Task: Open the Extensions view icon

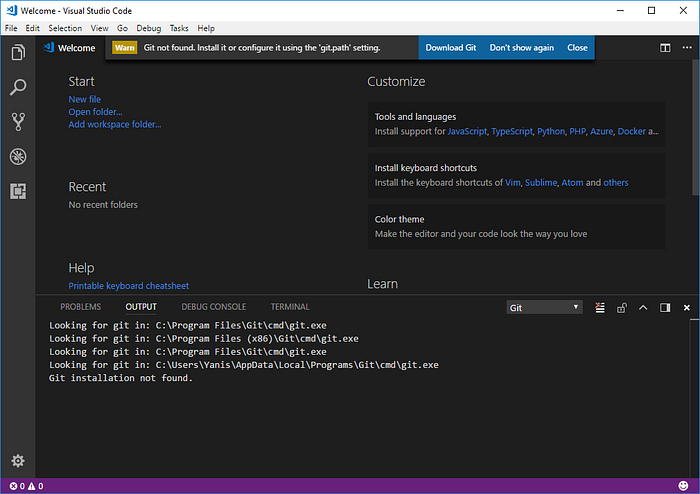Action: click(18, 191)
